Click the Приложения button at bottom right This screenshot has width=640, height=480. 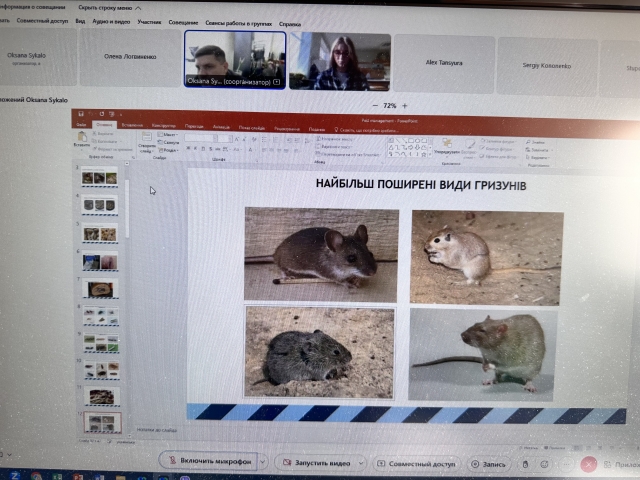pyautogui.click(x=621, y=464)
